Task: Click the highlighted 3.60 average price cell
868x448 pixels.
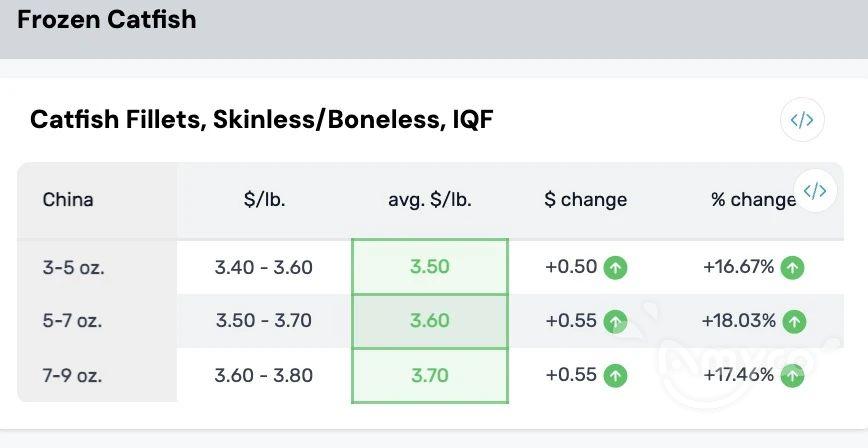Action: (x=430, y=321)
